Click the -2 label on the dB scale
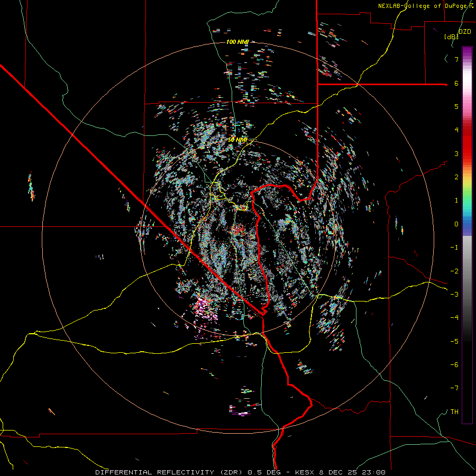 (454, 271)
